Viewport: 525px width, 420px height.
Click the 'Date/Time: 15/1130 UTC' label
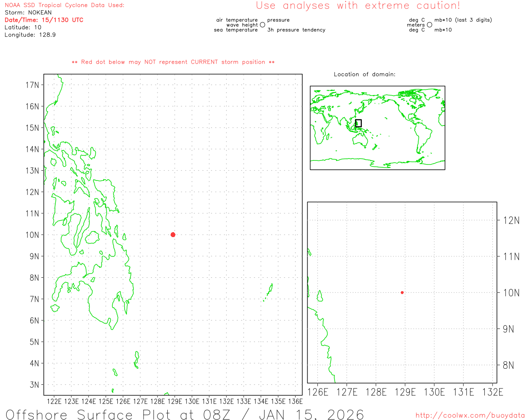pos(44,20)
